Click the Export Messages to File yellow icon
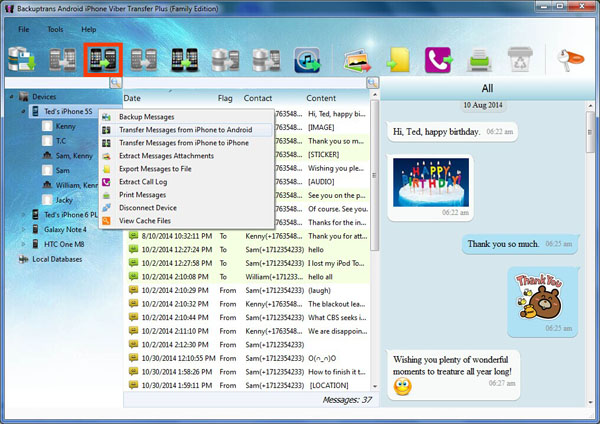The height and width of the screenshot is (424, 600). point(398,60)
